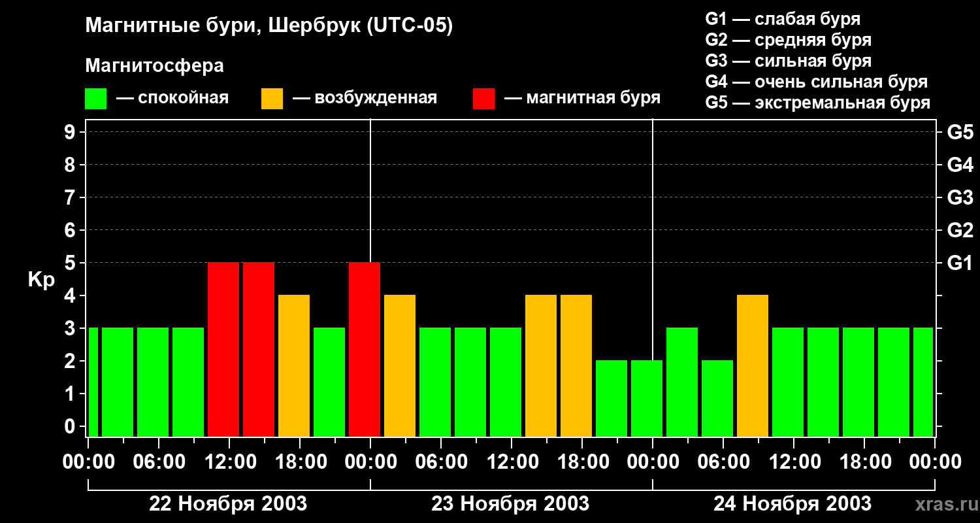Screen dimensions: 980x523
Task: Click the 3 on the Kp axis
Action: pos(71,328)
